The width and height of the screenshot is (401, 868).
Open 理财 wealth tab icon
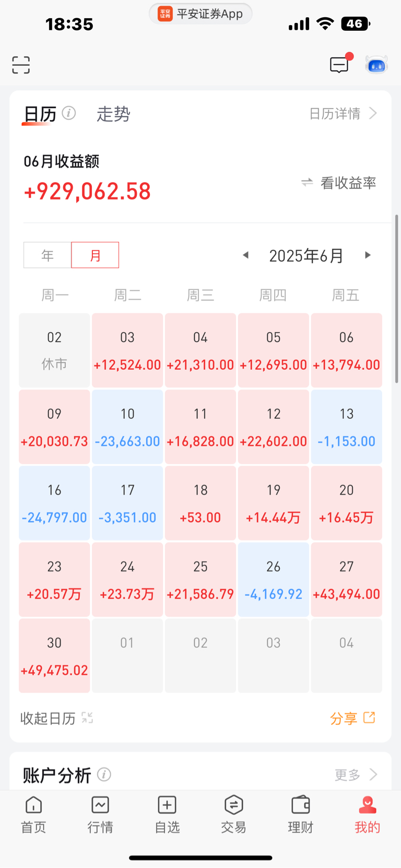(x=300, y=805)
